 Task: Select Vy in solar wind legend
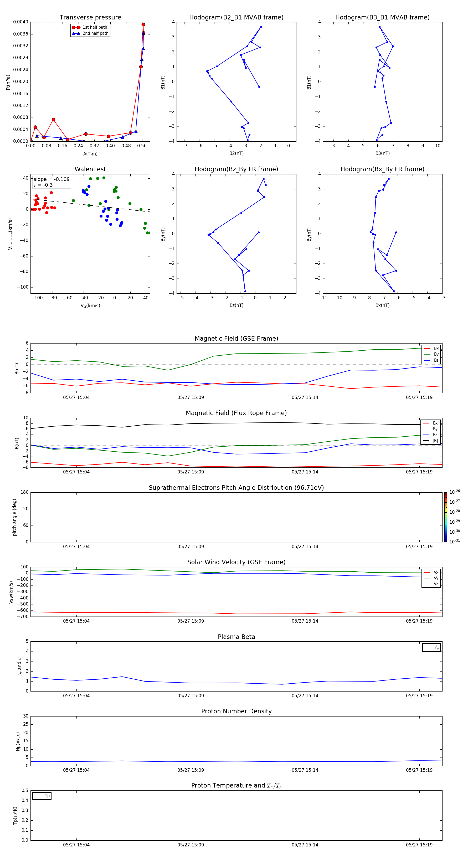[x=431, y=578]
